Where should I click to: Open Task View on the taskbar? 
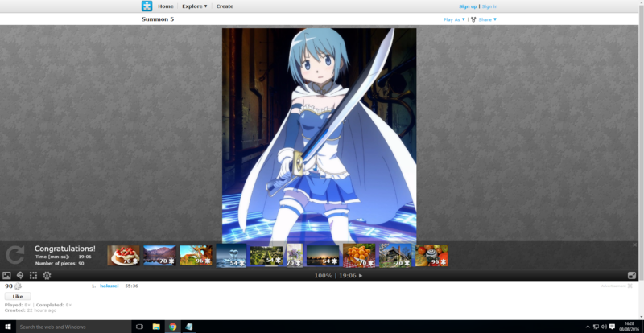pos(139,327)
